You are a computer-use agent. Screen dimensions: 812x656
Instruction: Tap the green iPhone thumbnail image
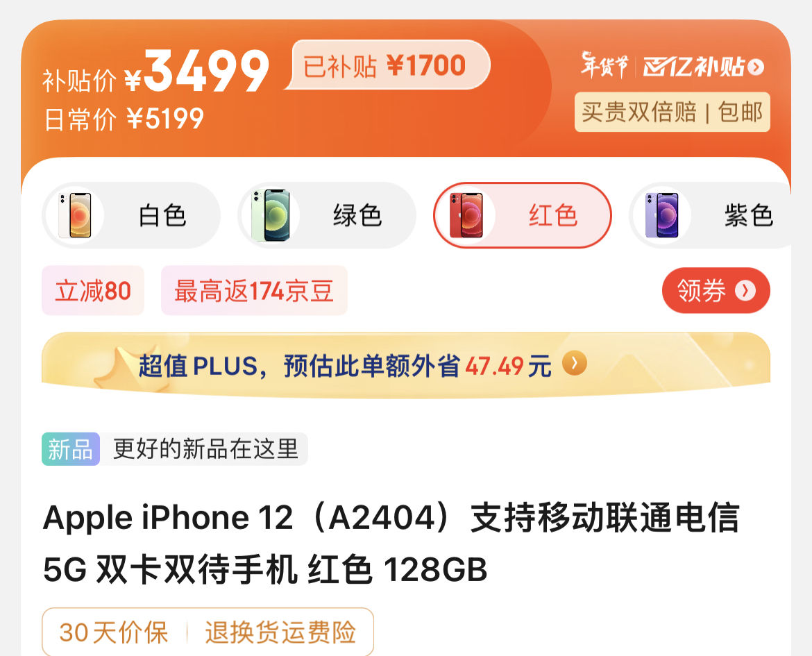click(271, 215)
